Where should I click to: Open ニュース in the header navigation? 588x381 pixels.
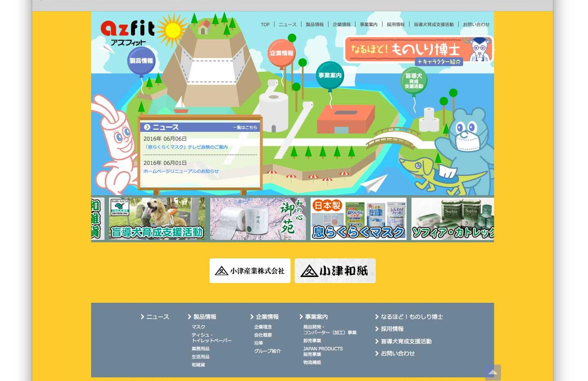288,25
